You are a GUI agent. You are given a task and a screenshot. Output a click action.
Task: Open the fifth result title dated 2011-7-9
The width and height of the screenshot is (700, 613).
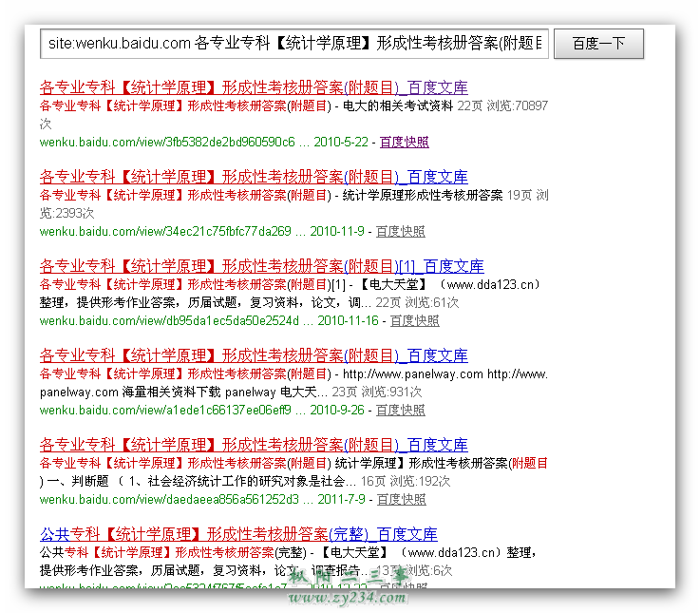click(254, 445)
